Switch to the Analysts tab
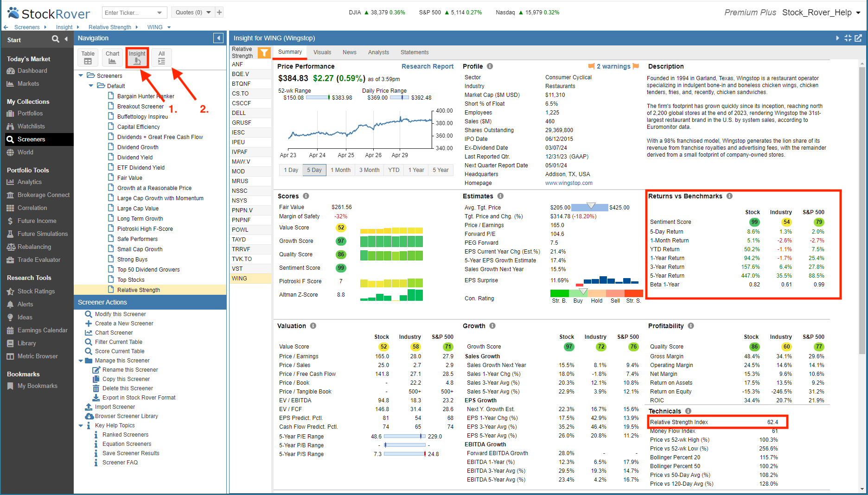Screen dimensions: 868x495 pyautogui.click(x=378, y=52)
